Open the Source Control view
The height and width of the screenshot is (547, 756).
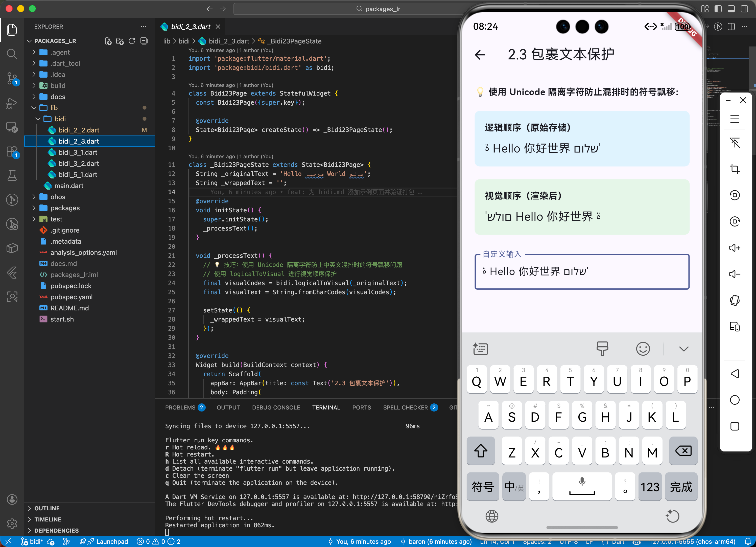click(12, 79)
